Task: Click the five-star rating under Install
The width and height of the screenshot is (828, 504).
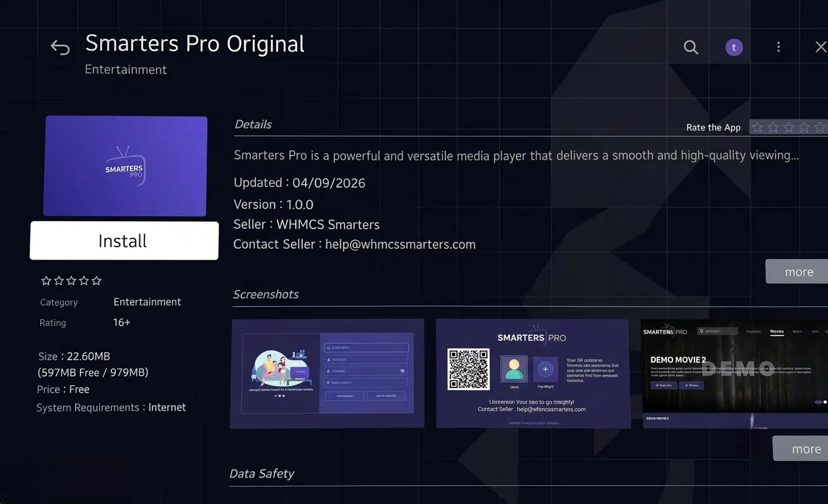Action: pyautogui.click(x=71, y=281)
